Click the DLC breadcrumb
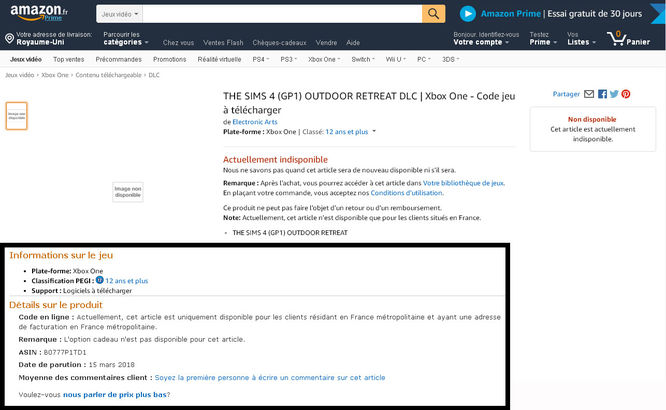This screenshot has width=666, height=410. pos(154,75)
